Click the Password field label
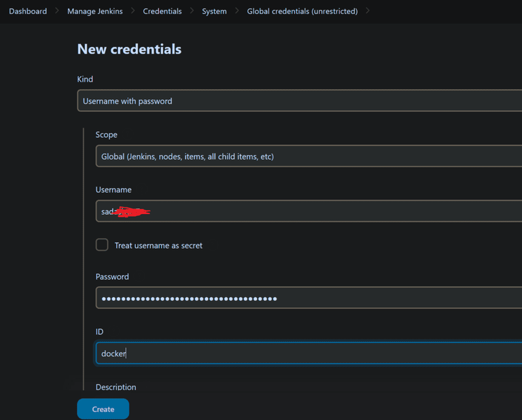 click(112, 277)
